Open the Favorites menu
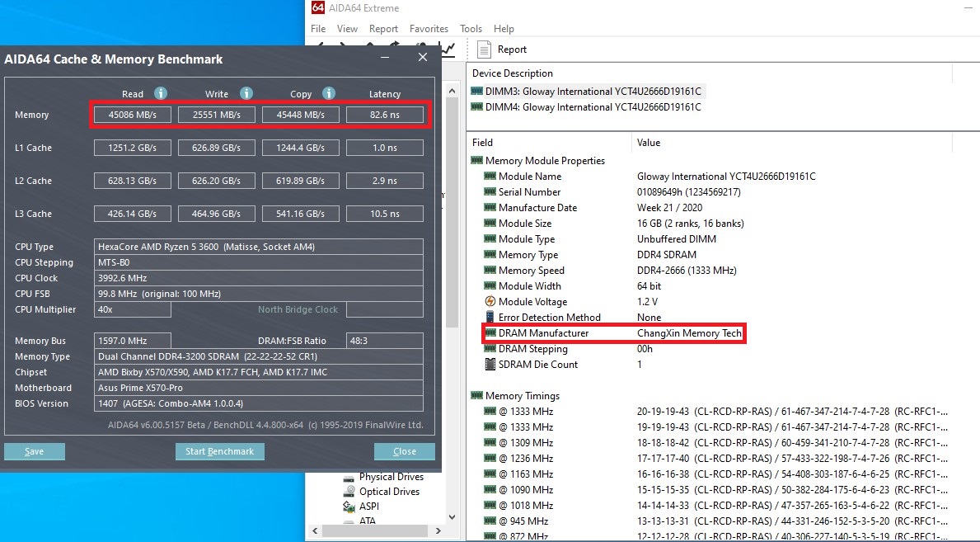 pos(429,29)
